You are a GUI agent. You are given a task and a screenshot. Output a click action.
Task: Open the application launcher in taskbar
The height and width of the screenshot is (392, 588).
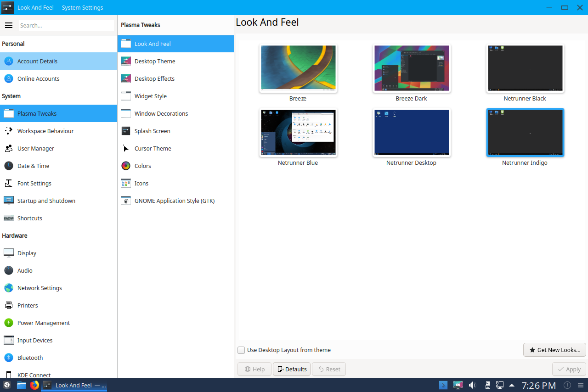tap(7, 385)
